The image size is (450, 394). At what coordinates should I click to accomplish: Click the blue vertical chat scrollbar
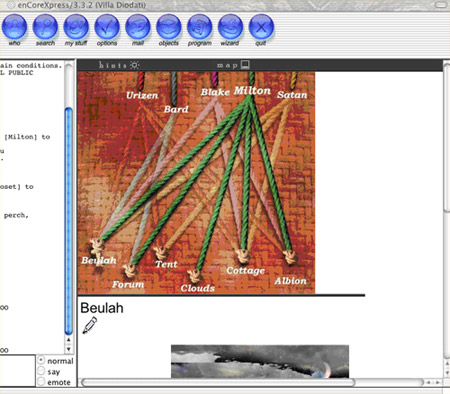coord(69,221)
